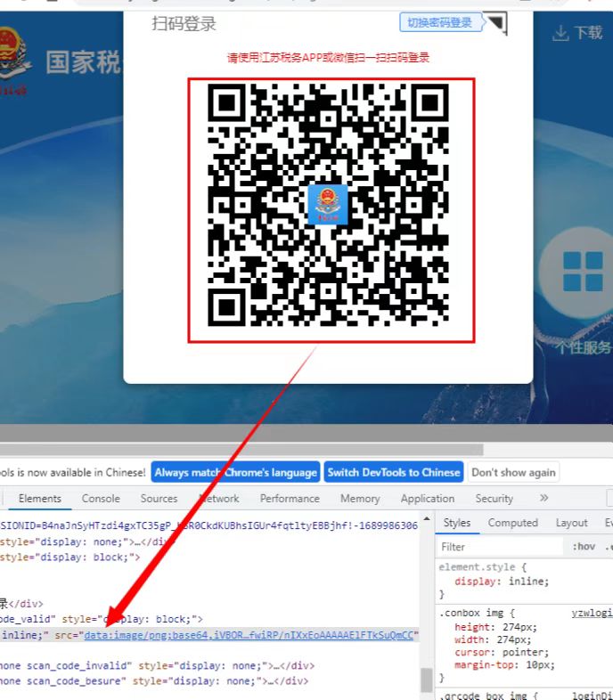
Task: Click the four-square grid services icon
Action: tap(583, 272)
